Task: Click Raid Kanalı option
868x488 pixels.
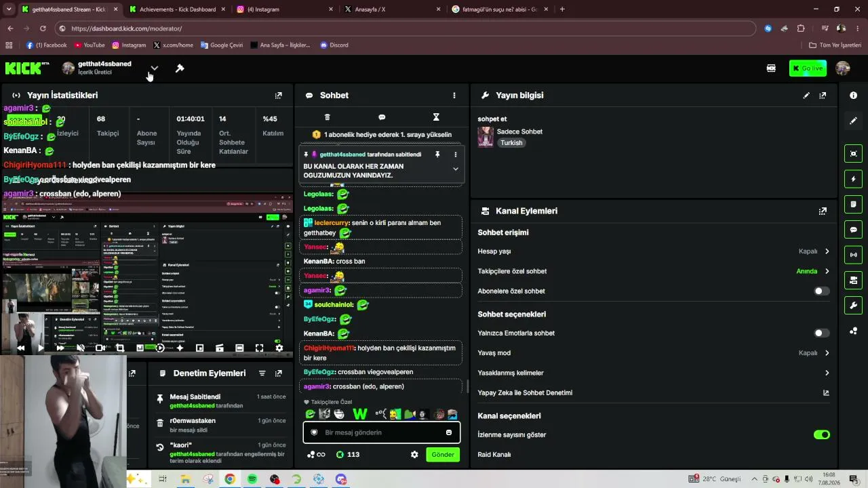Action: (x=494, y=455)
